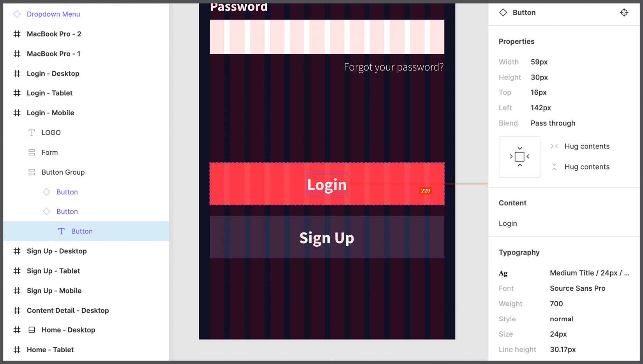Select the Button Group layer
Screen dimensions: 643x364
tap(63, 172)
